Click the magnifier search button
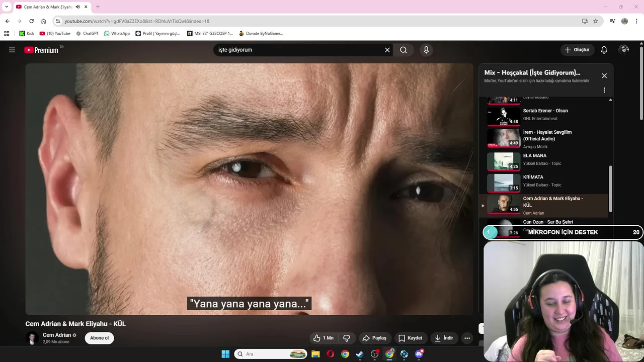The height and width of the screenshot is (362, 644). tap(404, 50)
